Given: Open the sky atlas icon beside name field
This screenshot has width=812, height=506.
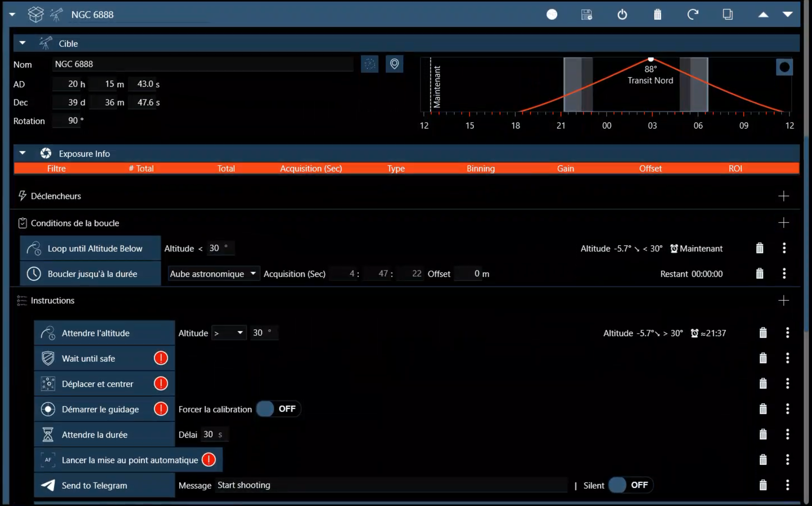Looking at the screenshot, I should tap(369, 64).
